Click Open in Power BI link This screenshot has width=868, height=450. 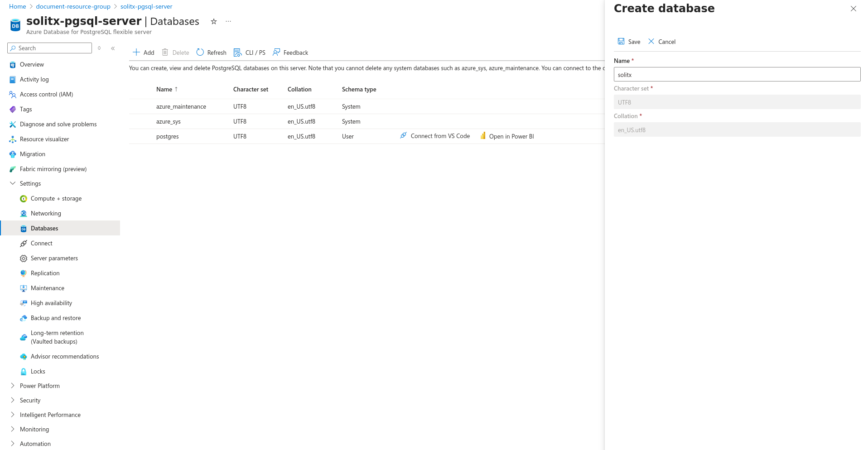coord(507,136)
